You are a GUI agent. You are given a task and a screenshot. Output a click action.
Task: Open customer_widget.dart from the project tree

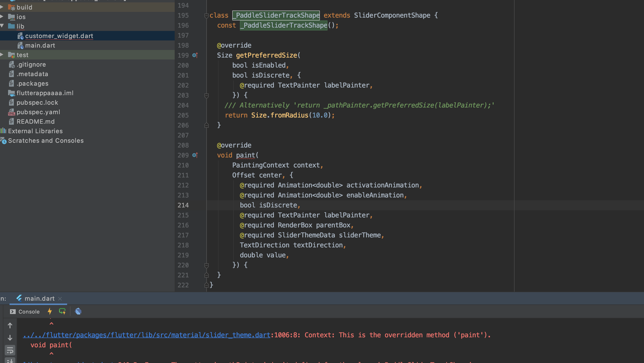click(x=59, y=36)
